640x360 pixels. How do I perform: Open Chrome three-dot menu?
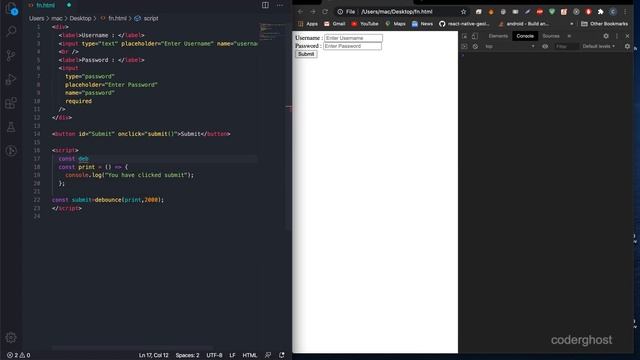[625, 12]
